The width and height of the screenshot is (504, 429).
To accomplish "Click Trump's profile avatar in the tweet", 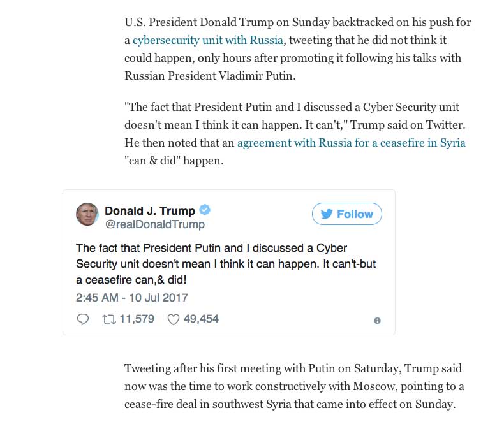I will click(x=87, y=215).
